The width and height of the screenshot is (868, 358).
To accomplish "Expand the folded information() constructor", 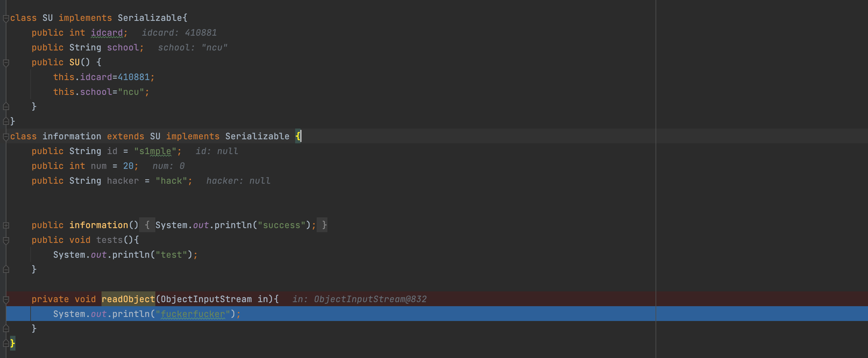I will click(6, 225).
